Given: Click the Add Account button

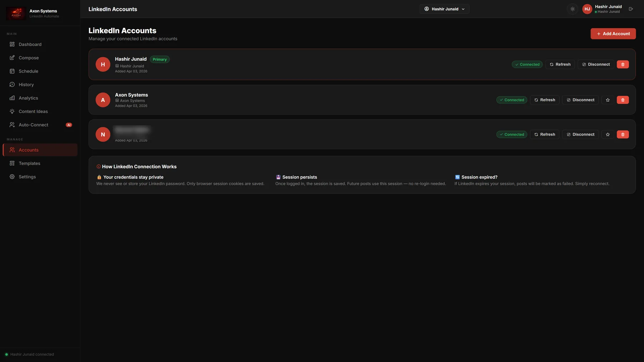Looking at the screenshot, I should pyautogui.click(x=613, y=34).
